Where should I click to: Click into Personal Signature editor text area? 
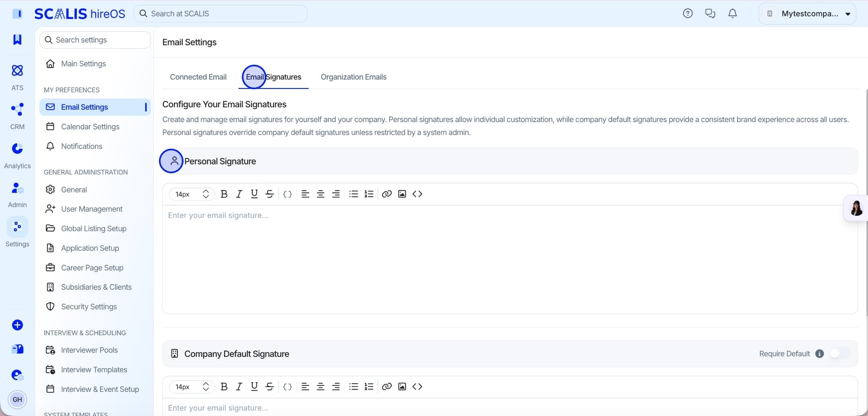click(510, 260)
